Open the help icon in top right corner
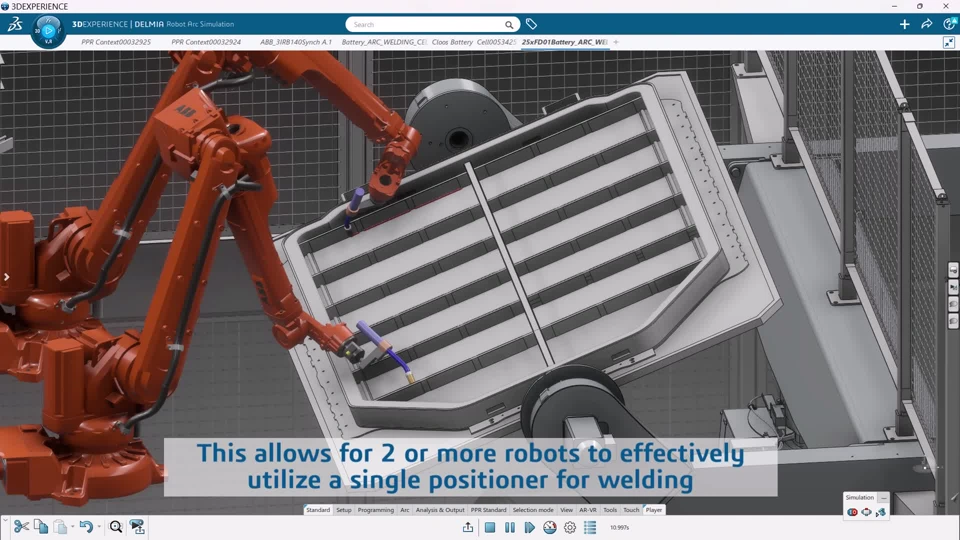 [949, 24]
